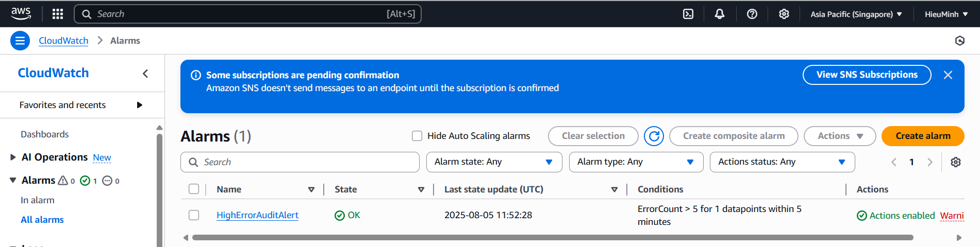980x247 pixels.
Task: Click the alarms refresh icon
Action: point(654,136)
